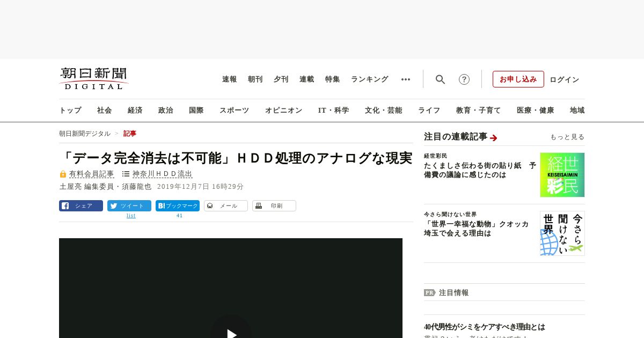
Task: Go to the 文化・芸能 section tab
Action: 384,111
